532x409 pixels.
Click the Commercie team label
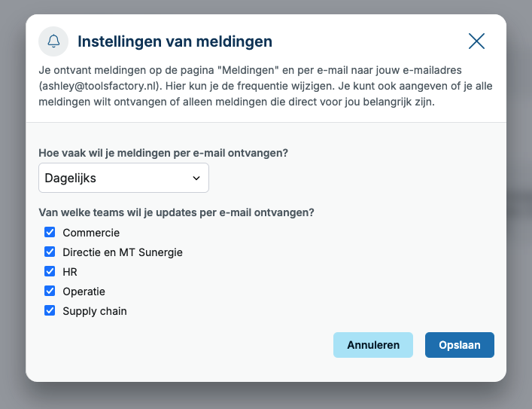pos(91,233)
